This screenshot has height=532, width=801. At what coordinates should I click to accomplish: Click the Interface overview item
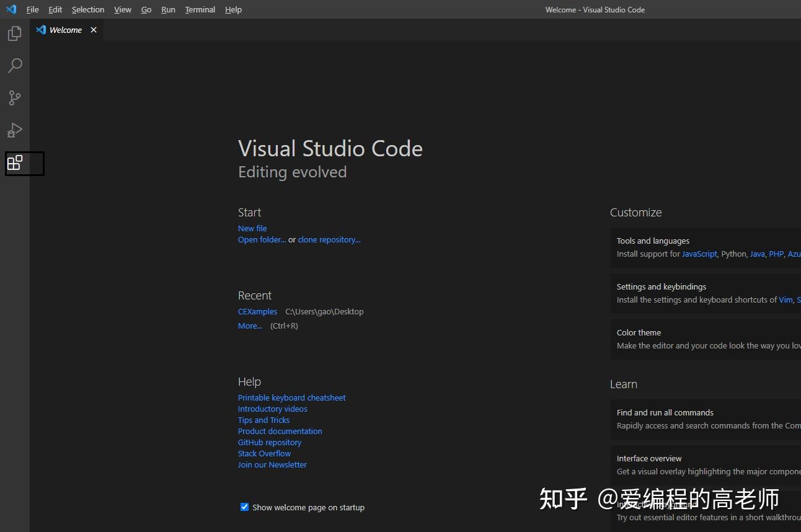[706, 465]
